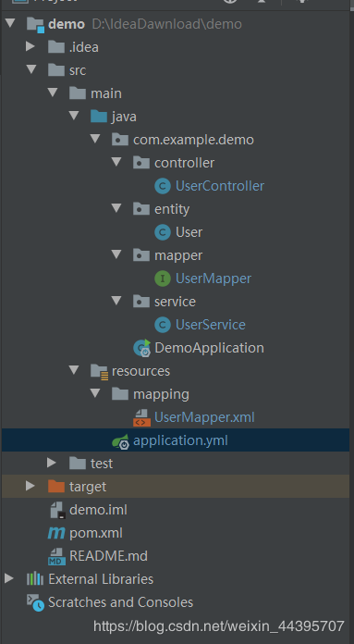Screen dimensions: 354x644
Task: Collapse the src folder arrow
Action: point(31,69)
